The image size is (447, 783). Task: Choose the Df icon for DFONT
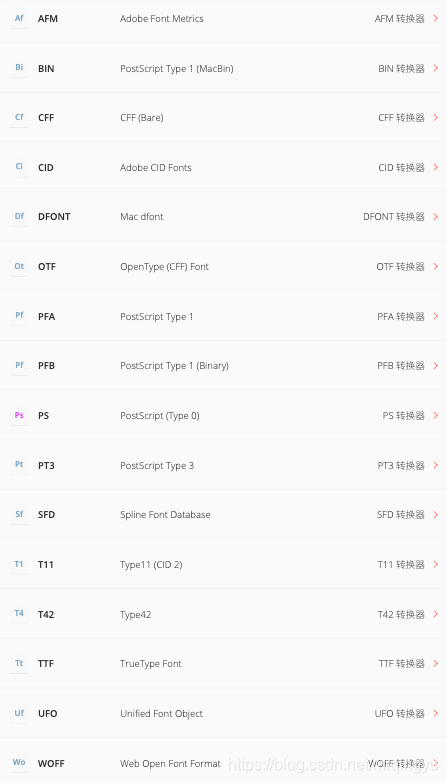point(19,217)
